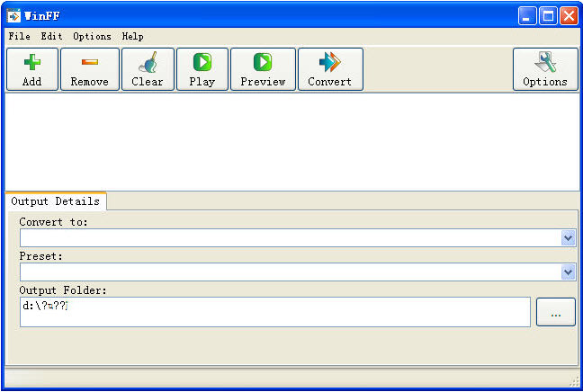Close the WinFF window
The image size is (583, 392).
click(569, 16)
